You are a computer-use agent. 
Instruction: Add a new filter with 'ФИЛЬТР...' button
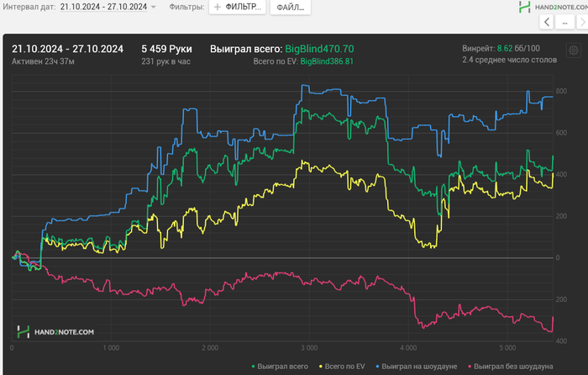pyautogui.click(x=238, y=7)
